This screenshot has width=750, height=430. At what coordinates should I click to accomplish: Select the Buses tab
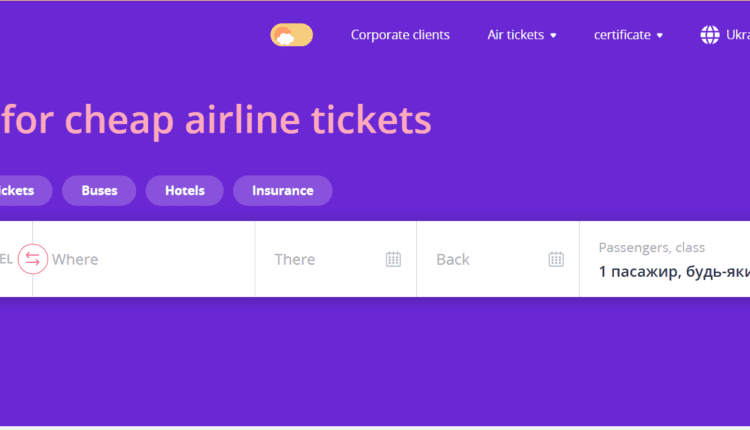point(99,190)
